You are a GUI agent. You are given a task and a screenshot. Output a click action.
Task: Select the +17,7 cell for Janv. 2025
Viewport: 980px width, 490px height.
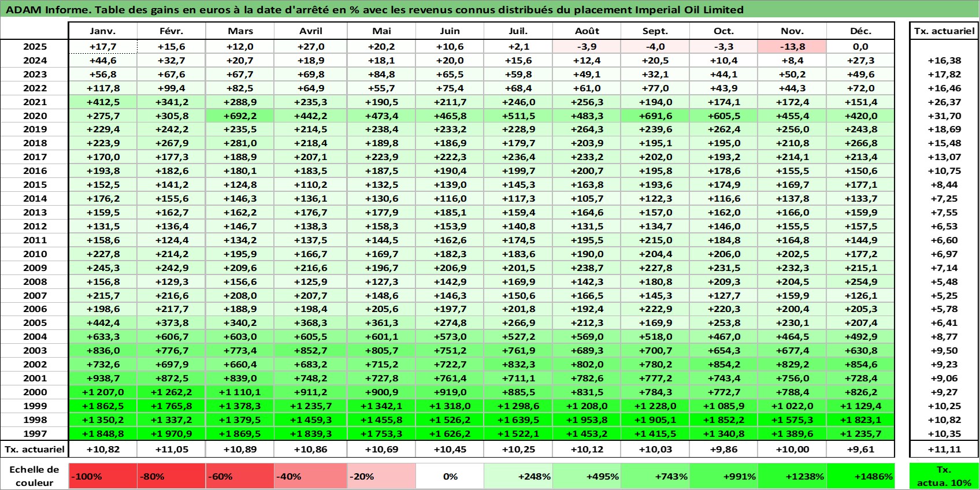[103, 47]
